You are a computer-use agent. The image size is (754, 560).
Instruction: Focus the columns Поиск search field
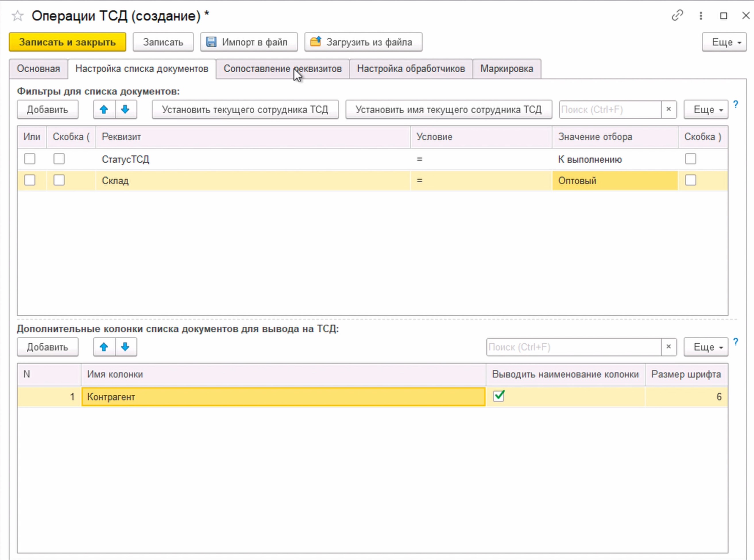click(x=574, y=347)
